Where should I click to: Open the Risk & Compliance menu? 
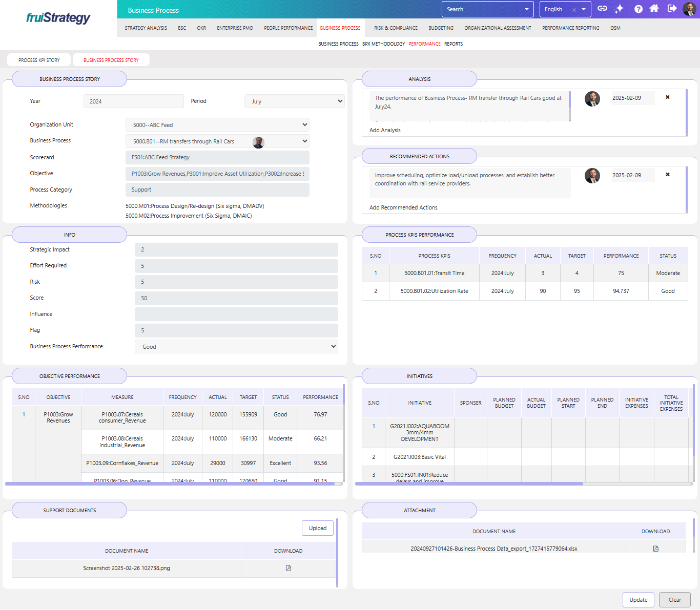pos(396,28)
